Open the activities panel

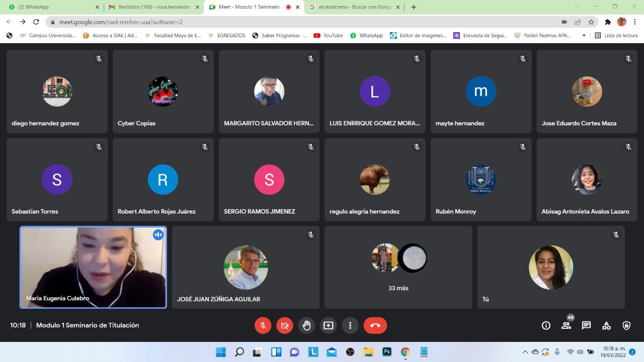[606, 325]
